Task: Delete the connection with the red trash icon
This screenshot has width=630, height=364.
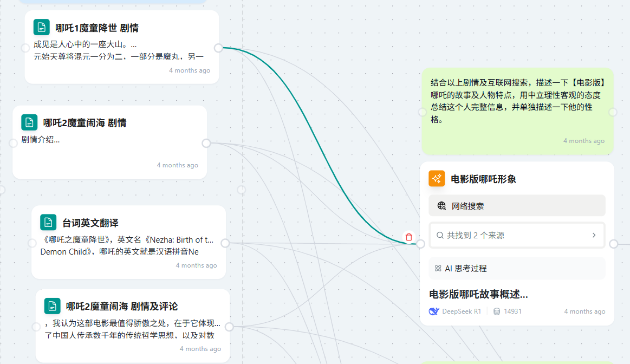Action: point(409,237)
